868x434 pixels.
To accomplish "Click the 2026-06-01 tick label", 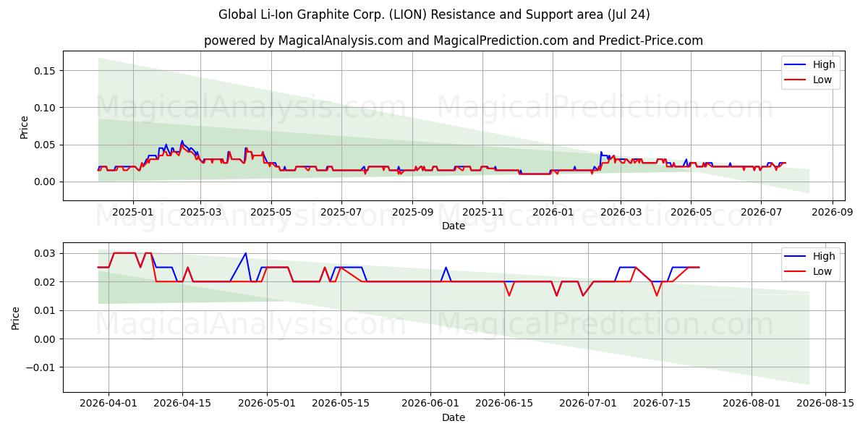I will [x=430, y=404].
